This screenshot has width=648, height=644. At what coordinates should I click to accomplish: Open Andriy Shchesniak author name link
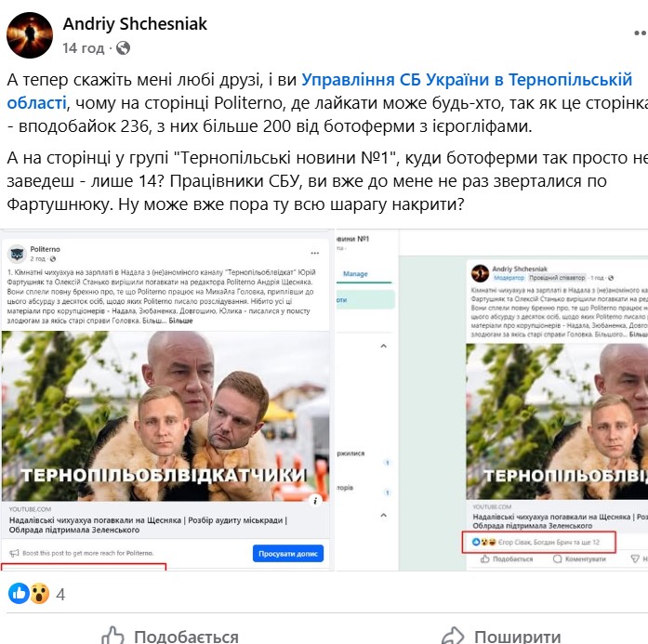[135, 24]
